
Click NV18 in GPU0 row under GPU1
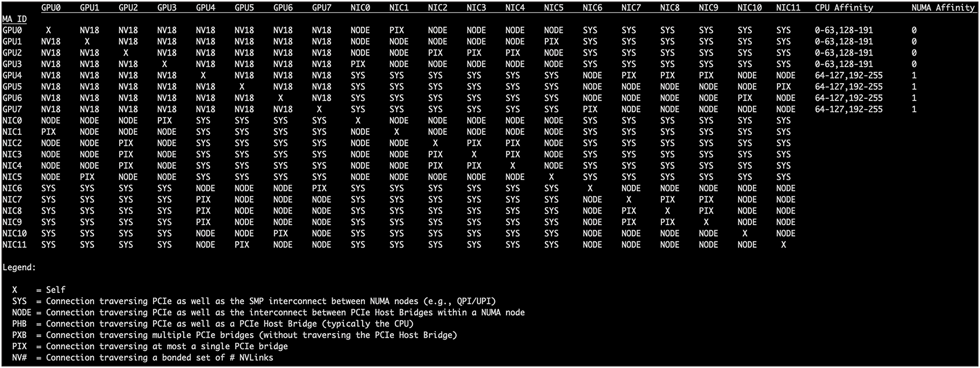pos(89,30)
